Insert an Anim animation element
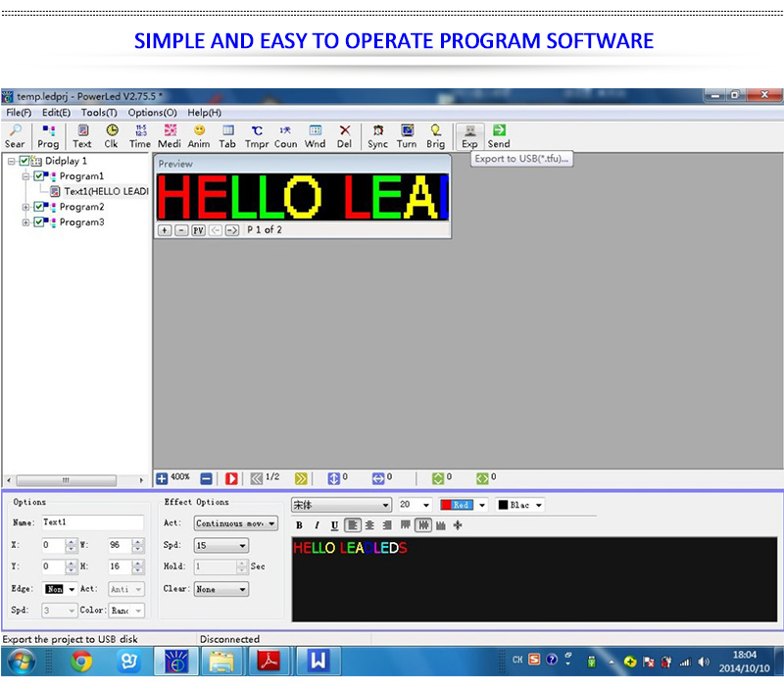 click(x=199, y=136)
